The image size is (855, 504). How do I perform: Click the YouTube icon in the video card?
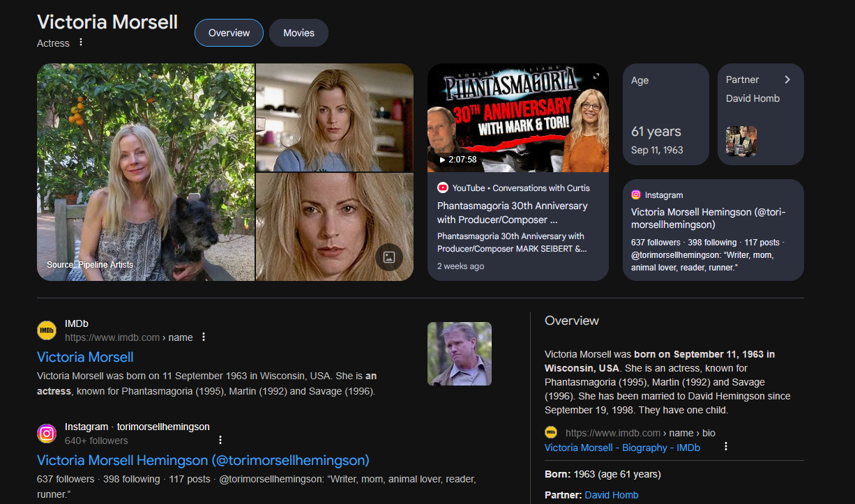coord(443,188)
